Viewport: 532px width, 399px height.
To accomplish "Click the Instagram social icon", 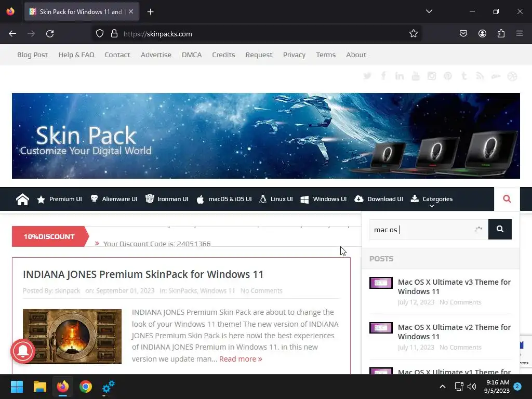I will coord(432,76).
